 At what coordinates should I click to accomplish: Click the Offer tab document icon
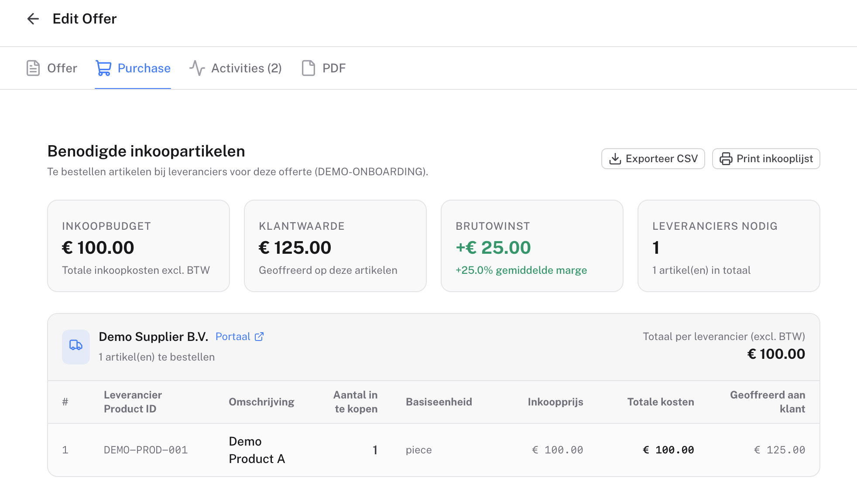pos(33,68)
